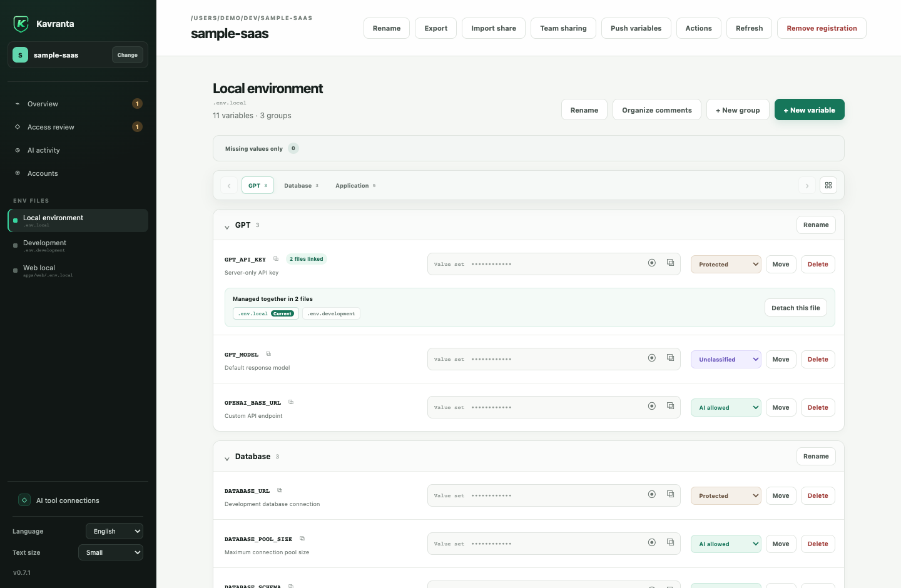Copy the DATABASE_POOL_SIZE value
This screenshot has height=588, width=901.
[x=670, y=543]
